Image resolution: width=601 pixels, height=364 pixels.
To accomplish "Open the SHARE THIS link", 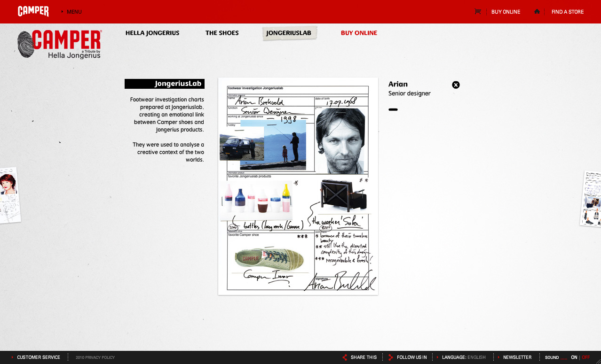I will [x=364, y=357].
